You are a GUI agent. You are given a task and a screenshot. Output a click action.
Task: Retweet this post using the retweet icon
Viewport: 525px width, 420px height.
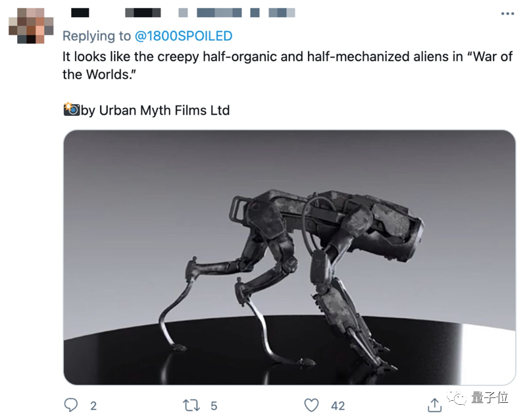pos(192,404)
